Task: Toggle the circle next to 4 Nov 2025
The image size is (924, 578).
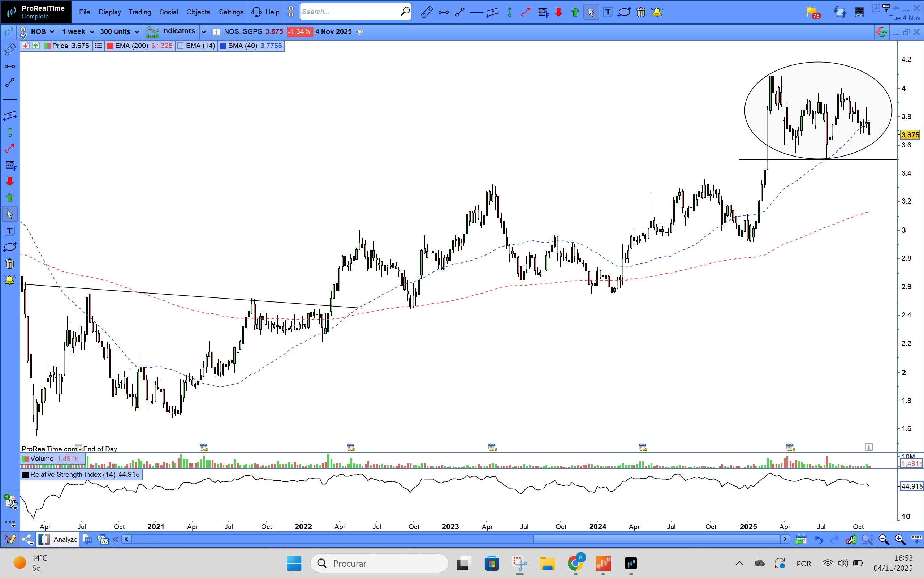Action: (x=359, y=32)
